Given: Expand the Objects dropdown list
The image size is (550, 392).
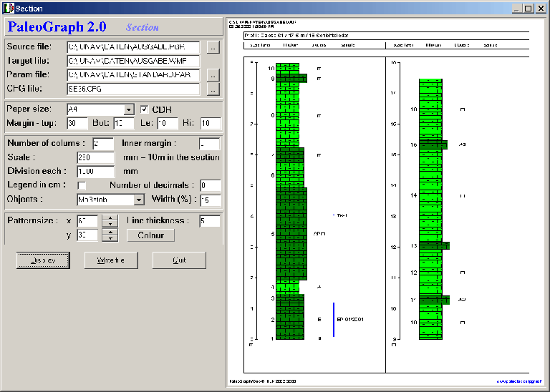Looking at the screenshot, I should tap(139, 200).
